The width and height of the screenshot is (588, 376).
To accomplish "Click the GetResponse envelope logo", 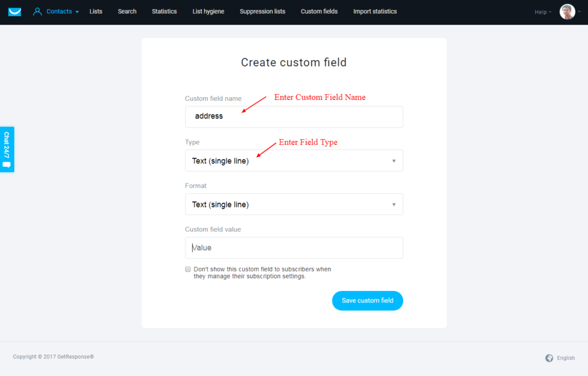I will click(x=14, y=11).
